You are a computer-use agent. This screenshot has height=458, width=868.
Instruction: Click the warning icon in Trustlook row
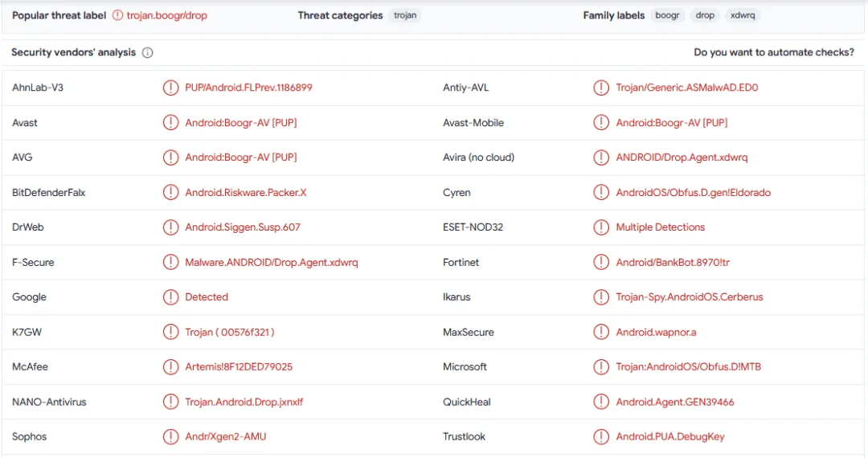click(601, 436)
